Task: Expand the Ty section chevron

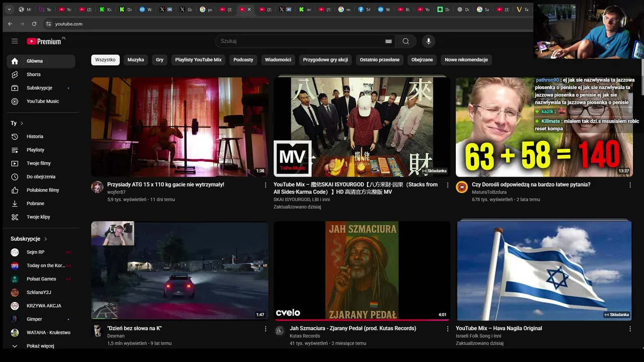Action: [22, 123]
